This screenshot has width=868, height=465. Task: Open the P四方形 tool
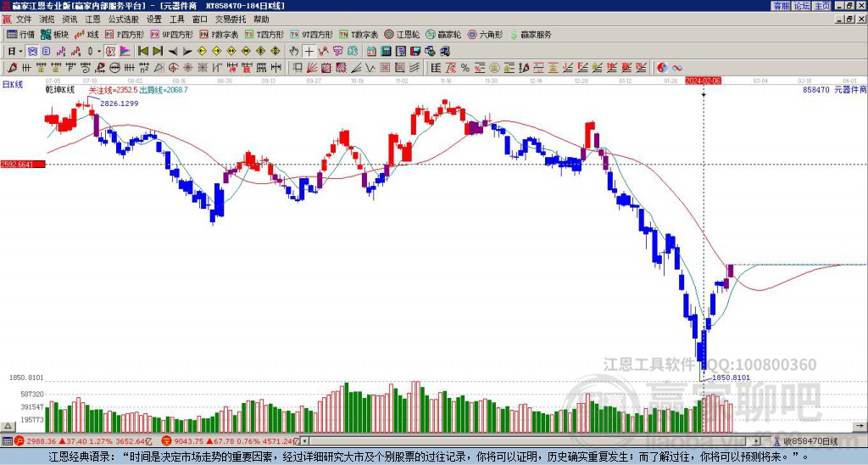pos(125,34)
